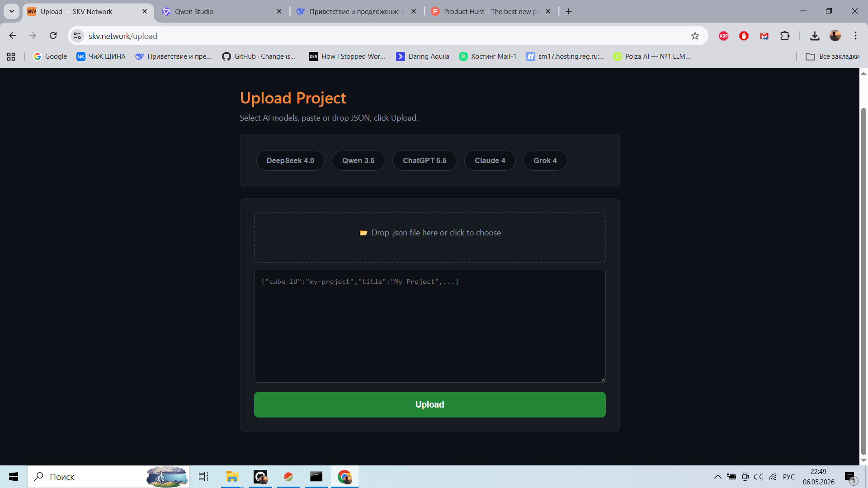Open Task View from the taskbar
This screenshot has height=488, width=868.
pyautogui.click(x=203, y=477)
